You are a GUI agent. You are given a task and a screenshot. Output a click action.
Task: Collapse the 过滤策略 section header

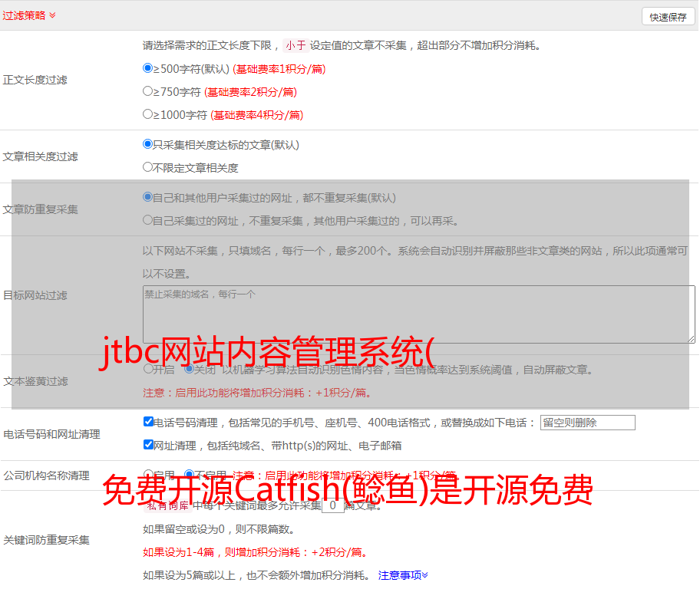click(x=29, y=15)
